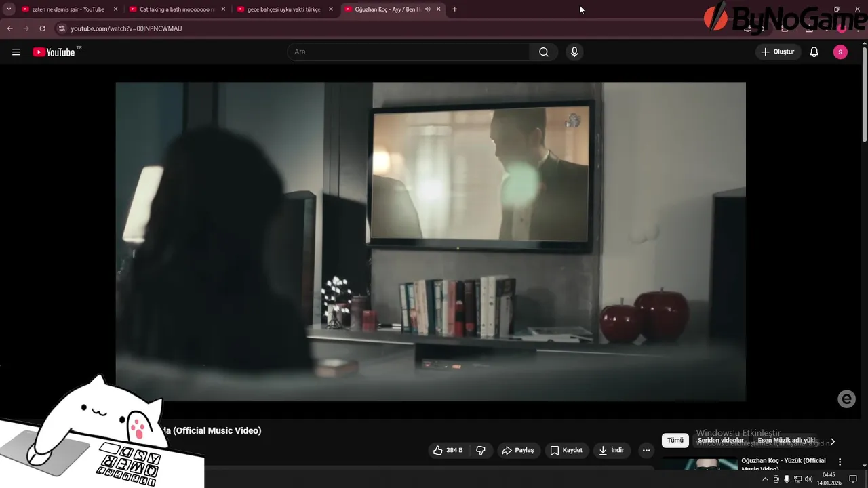Switch to 'gece bahçesi uyku vakti' tab

coord(283,9)
